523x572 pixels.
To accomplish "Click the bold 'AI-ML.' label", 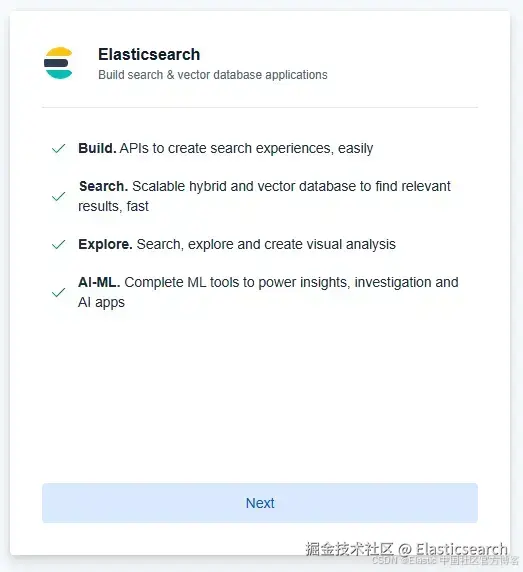I will (99, 282).
